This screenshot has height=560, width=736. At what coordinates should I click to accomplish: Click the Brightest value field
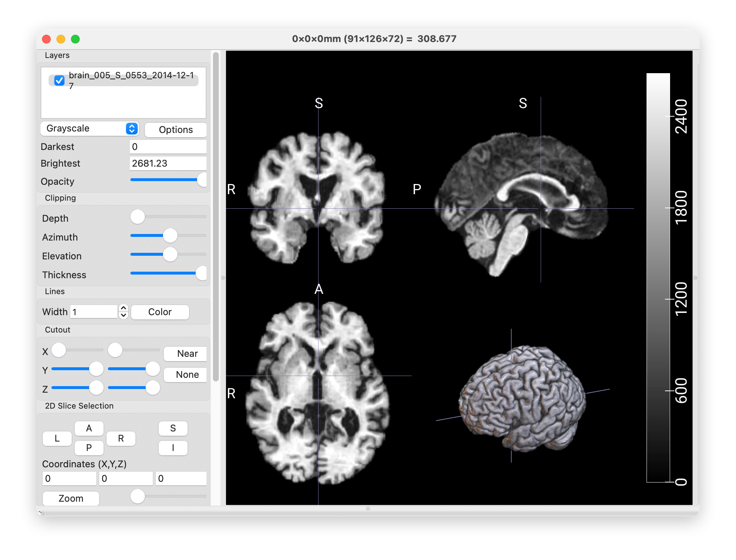168,163
